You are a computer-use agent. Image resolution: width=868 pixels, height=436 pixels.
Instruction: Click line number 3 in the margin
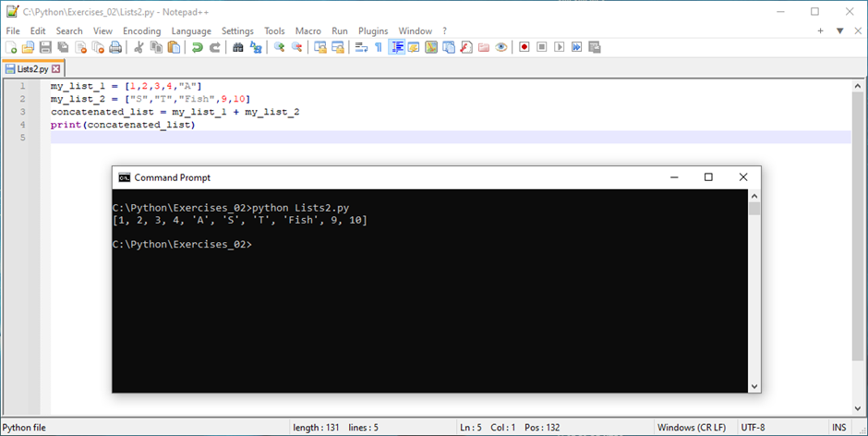point(23,112)
